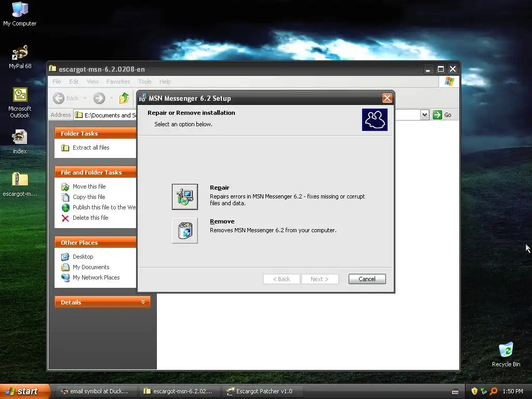Click the disabled Next button
This screenshot has height=399, width=532.
pos(320,279)
